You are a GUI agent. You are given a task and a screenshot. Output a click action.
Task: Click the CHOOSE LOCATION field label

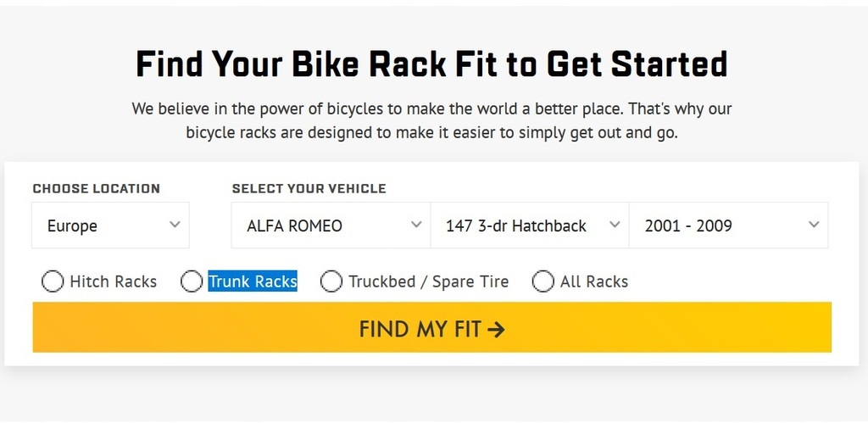click(x=96, y=189)
